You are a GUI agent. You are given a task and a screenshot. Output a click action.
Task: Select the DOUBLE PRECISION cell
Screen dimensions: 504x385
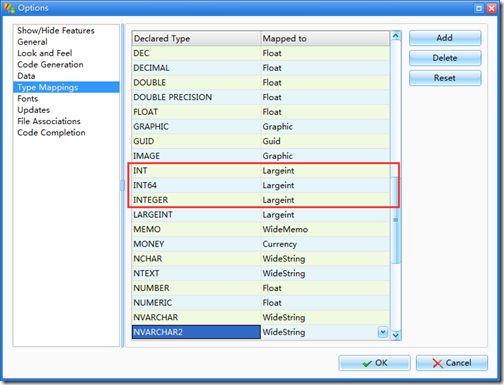196,97
